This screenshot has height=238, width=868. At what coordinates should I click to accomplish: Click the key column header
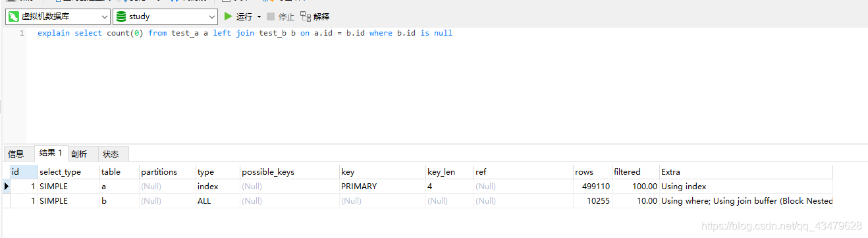click(383, 171)
